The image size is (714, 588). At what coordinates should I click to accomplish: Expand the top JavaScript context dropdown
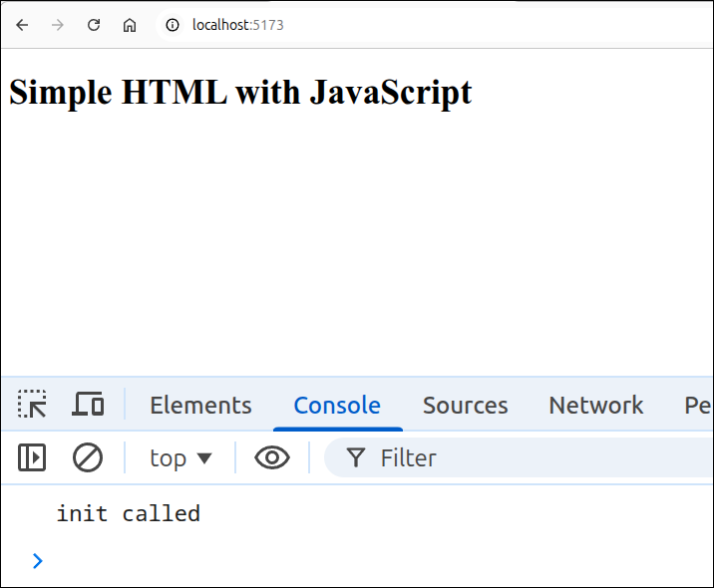point(180,457)
